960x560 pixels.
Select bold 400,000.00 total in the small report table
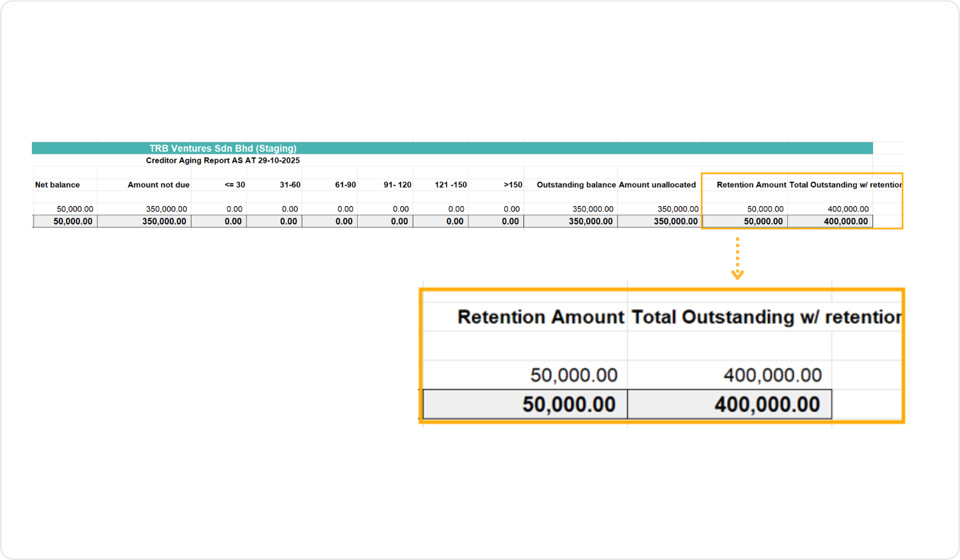846,221
